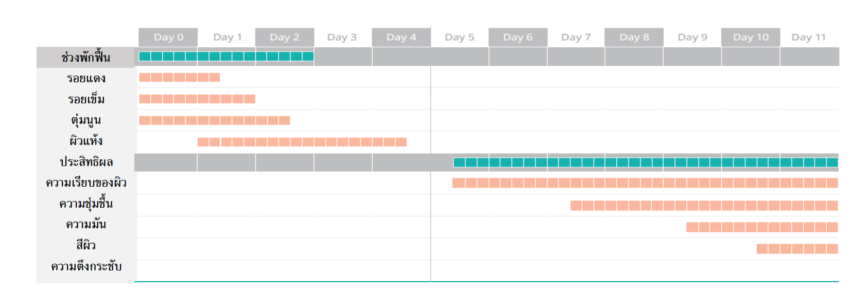Screen dimensions: 868x292
Task: Click the ผิวแห้ง salmon task bar
Action: click(302, 142)
